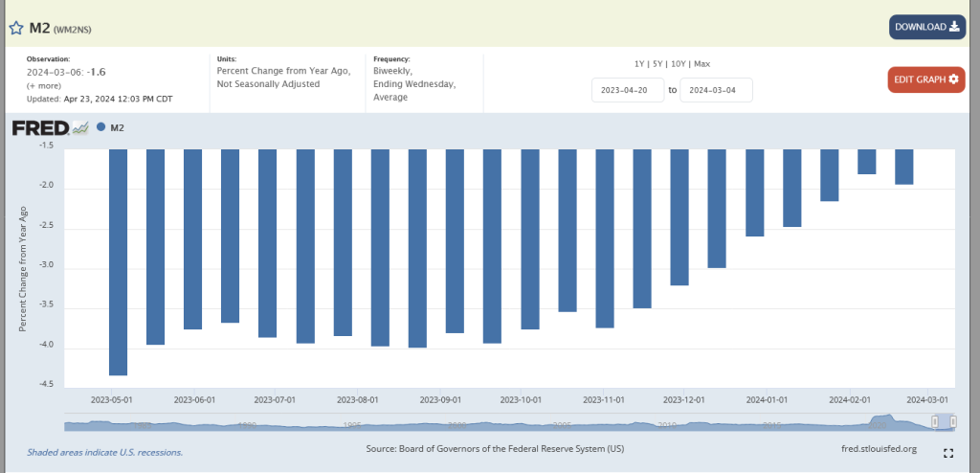Viewport: 980px width, 473px height.
Task: Click the last bar of the chart
Action: coord(903,167)
